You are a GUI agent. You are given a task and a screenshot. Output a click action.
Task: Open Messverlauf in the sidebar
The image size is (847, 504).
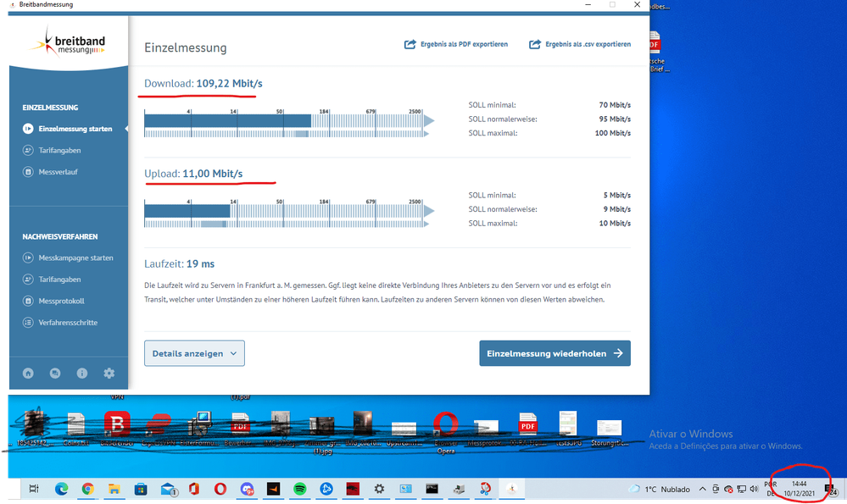[x=50, y=172]
